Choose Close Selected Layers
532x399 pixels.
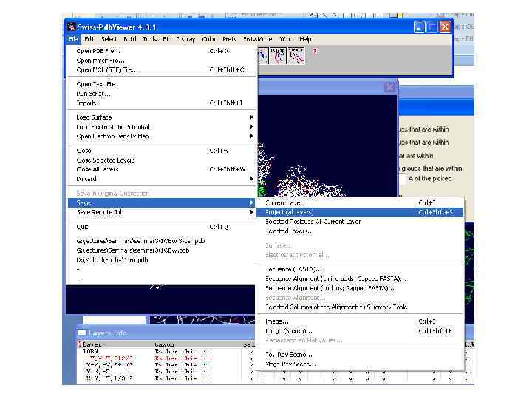161,160
